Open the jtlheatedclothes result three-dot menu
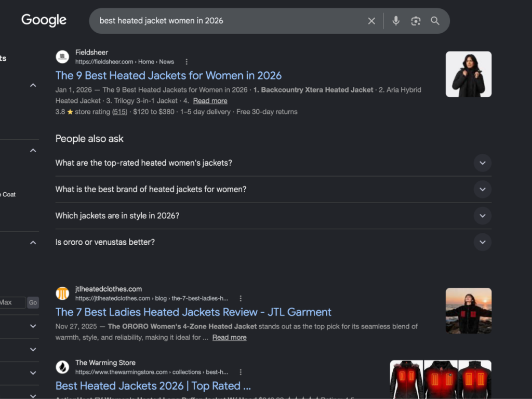This screenshot has width=532, height=399. point(241,298)
